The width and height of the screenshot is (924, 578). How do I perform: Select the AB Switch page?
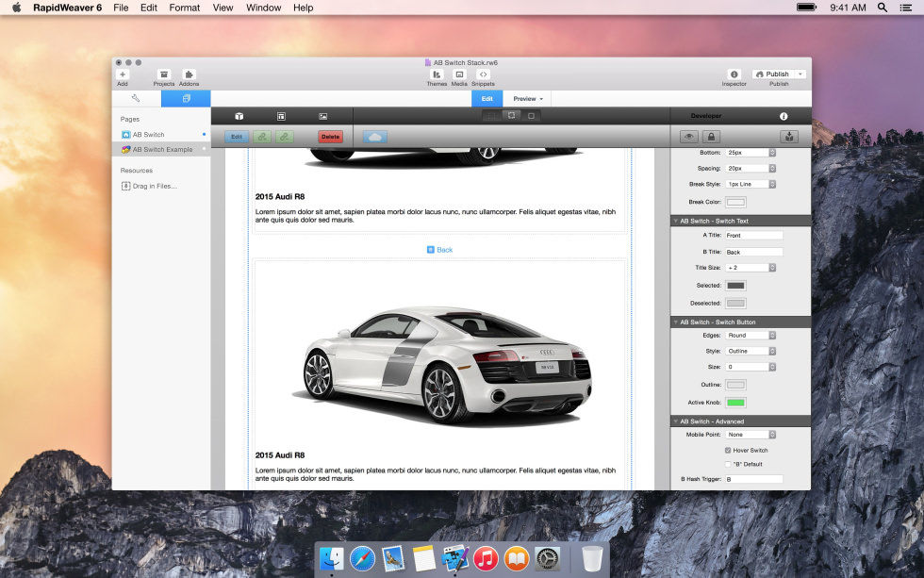point(160,134)
